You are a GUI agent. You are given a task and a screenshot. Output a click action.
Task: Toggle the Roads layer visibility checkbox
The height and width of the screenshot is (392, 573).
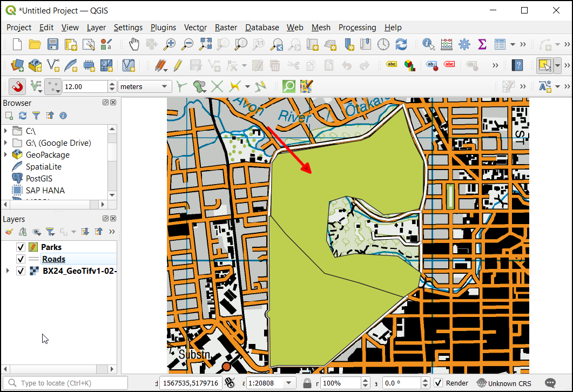21,259
